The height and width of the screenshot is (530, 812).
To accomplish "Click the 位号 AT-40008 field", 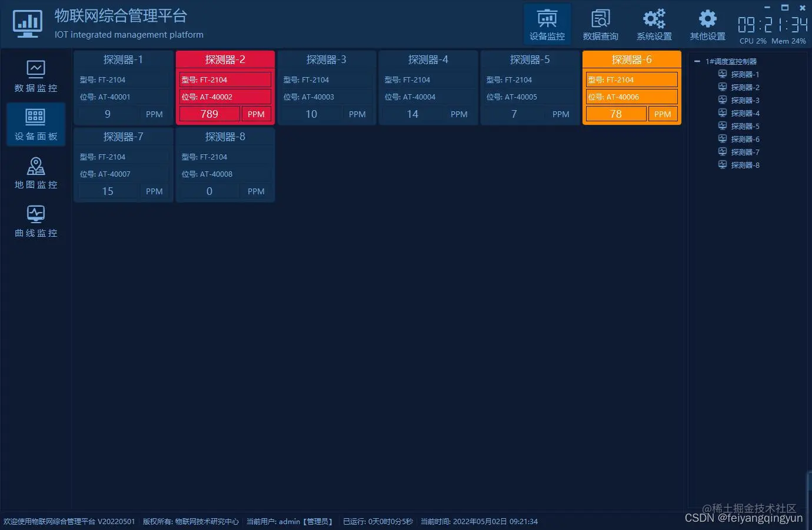I will click(x=225, y=174).
